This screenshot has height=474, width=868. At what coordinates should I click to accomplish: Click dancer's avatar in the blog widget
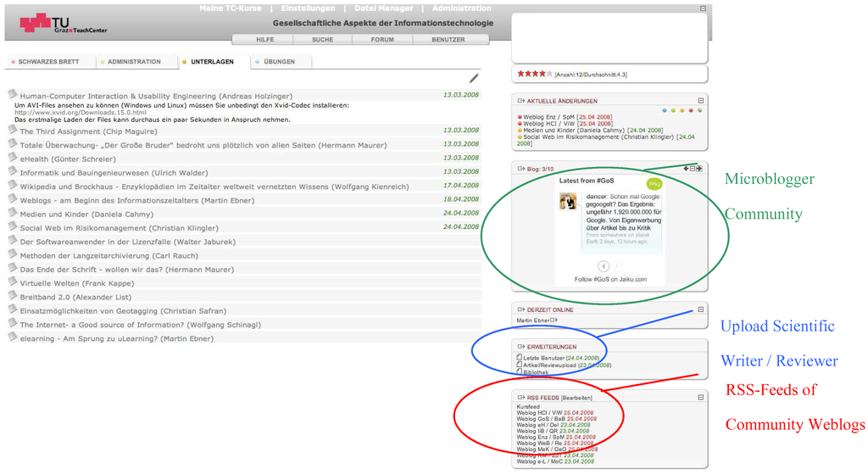pos(569,201)
